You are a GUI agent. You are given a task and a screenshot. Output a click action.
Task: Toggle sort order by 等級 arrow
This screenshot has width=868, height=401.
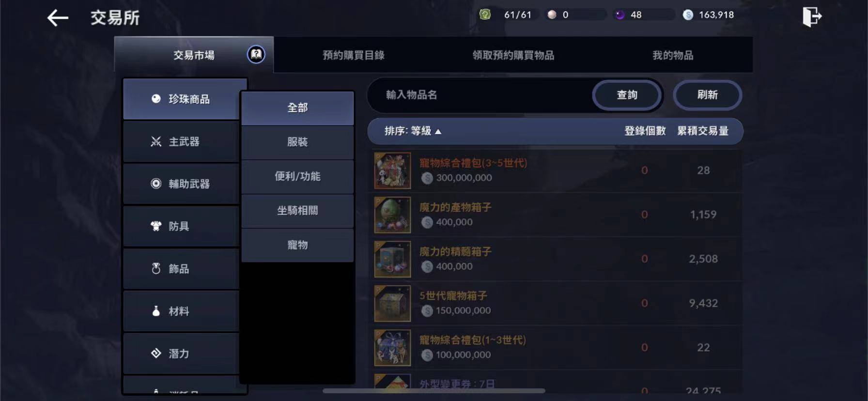(438, 131)
